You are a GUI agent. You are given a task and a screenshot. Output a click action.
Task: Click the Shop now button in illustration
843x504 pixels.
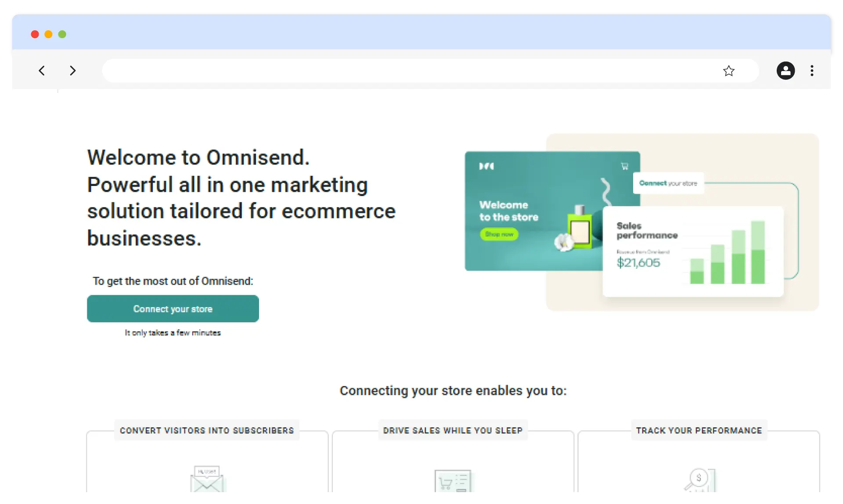499,234
